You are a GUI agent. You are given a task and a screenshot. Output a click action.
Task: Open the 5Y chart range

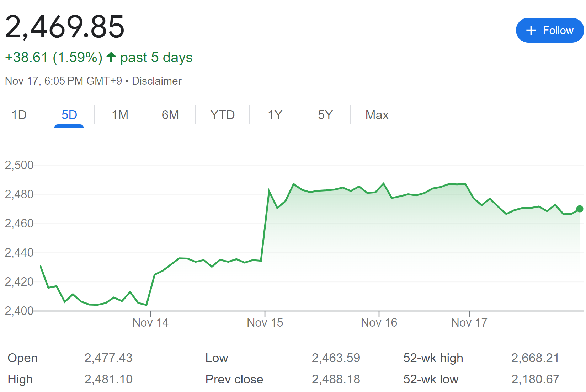(325, 115)
